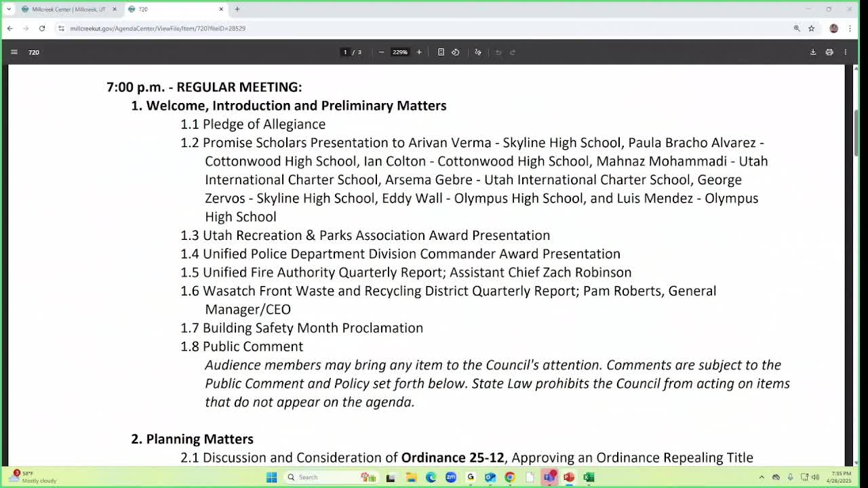Open the PDF sidebar menu icon
Image resolution: width=868 pixels, height=488 pixels.
[x=14, y=52]
